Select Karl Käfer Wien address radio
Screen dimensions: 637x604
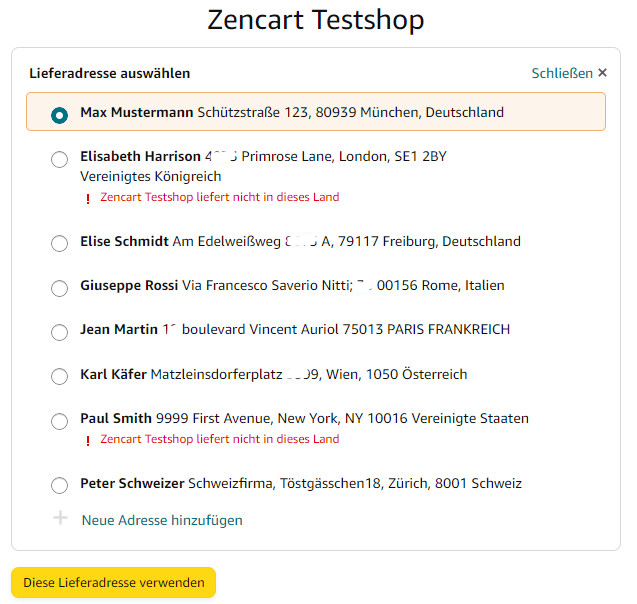click(x=59, y=376)
